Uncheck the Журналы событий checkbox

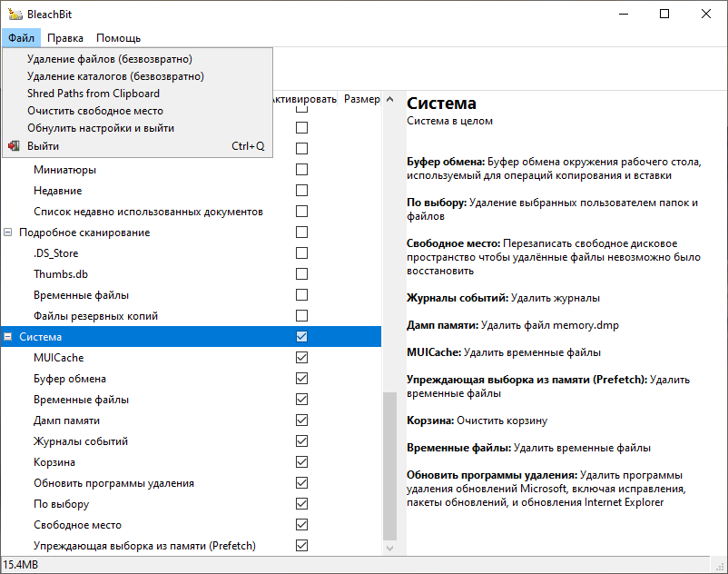301,441
